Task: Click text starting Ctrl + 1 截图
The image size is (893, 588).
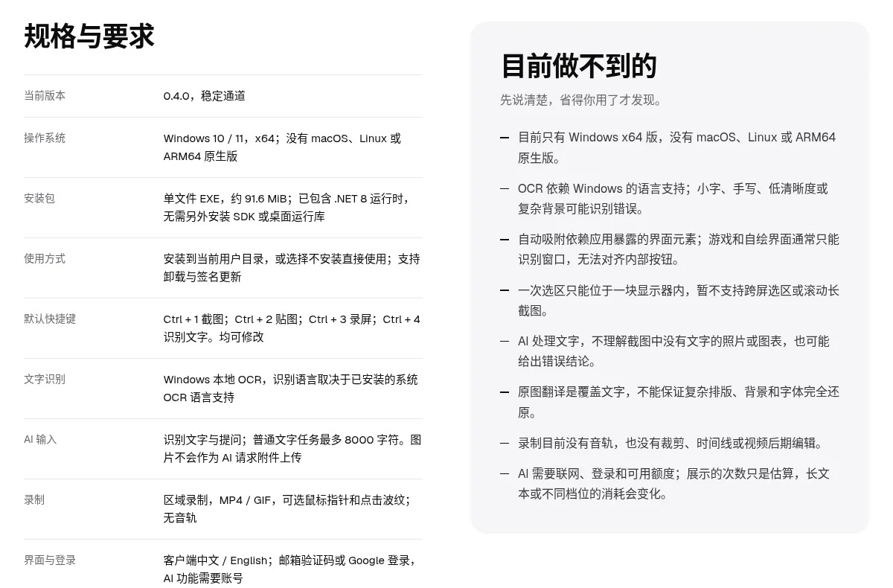Action: pos(292,328)
